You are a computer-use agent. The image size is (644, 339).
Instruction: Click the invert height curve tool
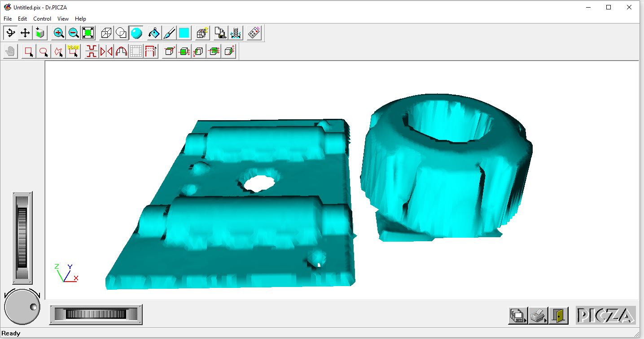click(x=92, y=52)
